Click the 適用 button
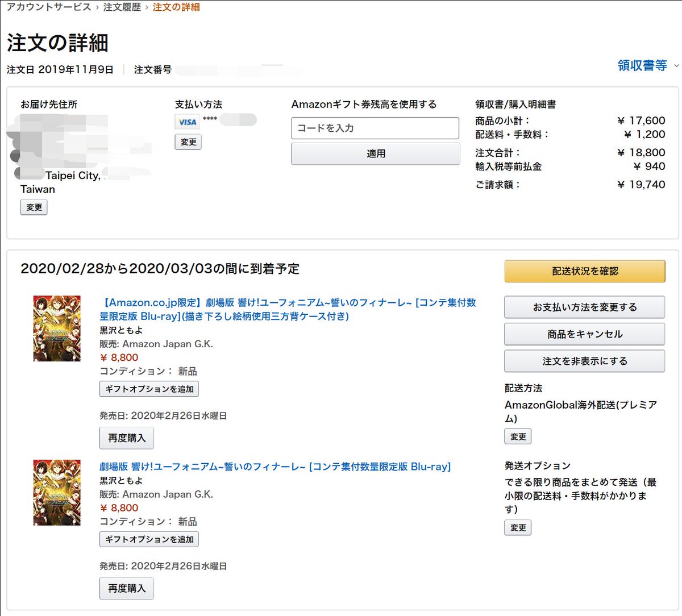The width and height of the screenshot is (682, 616). click(376, 153)
